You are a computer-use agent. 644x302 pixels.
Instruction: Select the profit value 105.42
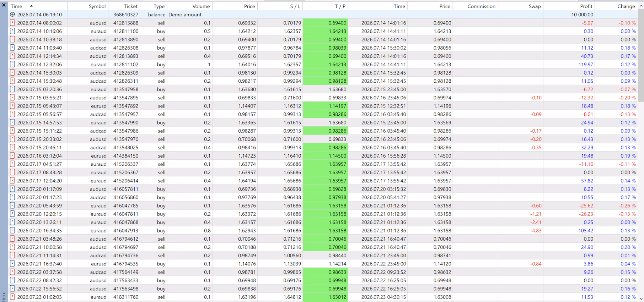(x=586, y=231)
